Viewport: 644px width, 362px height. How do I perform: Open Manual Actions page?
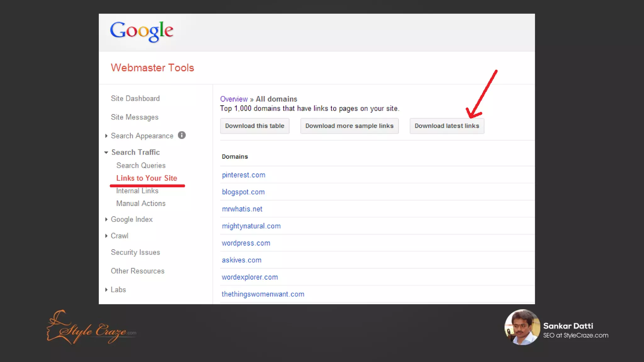pyautogui.click(x=141, y=203)
